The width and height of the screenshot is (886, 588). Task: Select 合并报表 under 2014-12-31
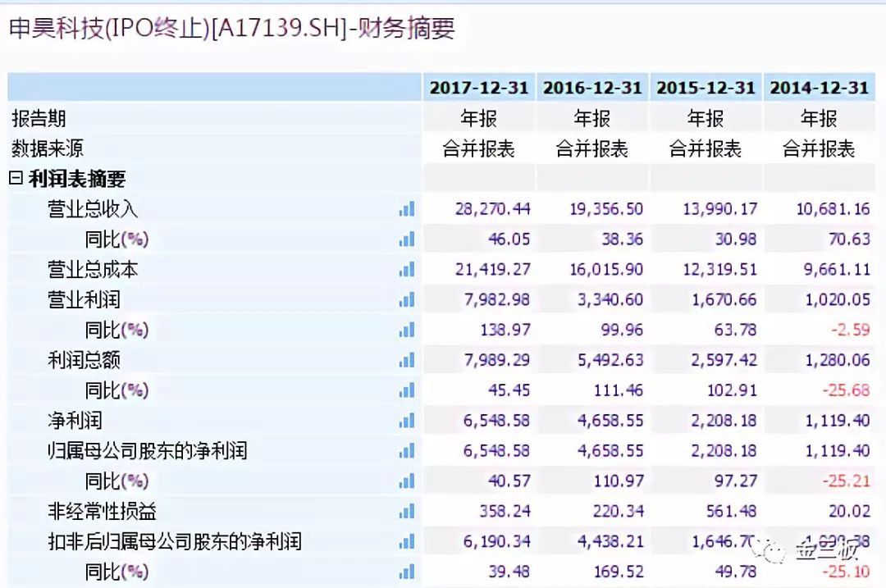click(819, 148)
